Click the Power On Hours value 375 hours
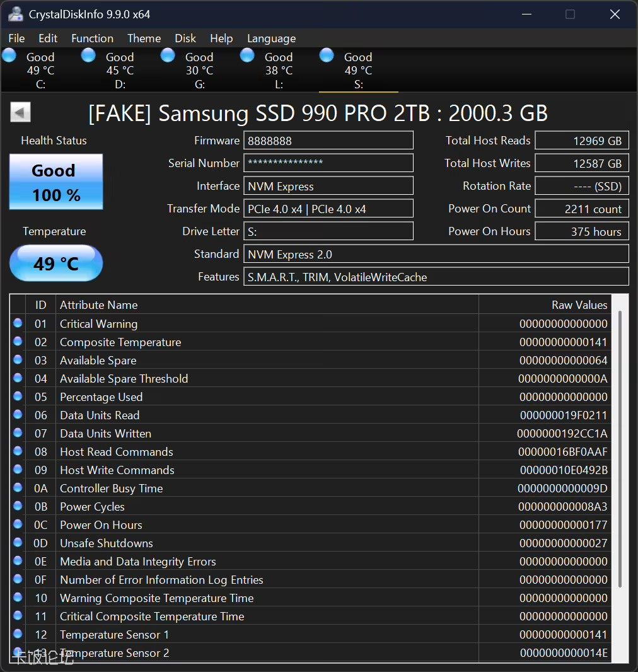Screen dimensions: 638x672 click(x=582, y=231)
